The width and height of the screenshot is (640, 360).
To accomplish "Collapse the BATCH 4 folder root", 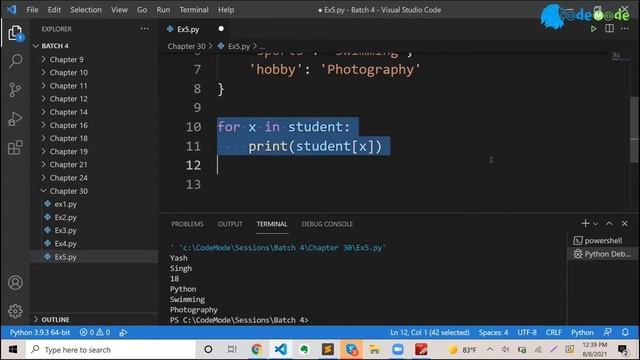I will (x=55, y=46).
